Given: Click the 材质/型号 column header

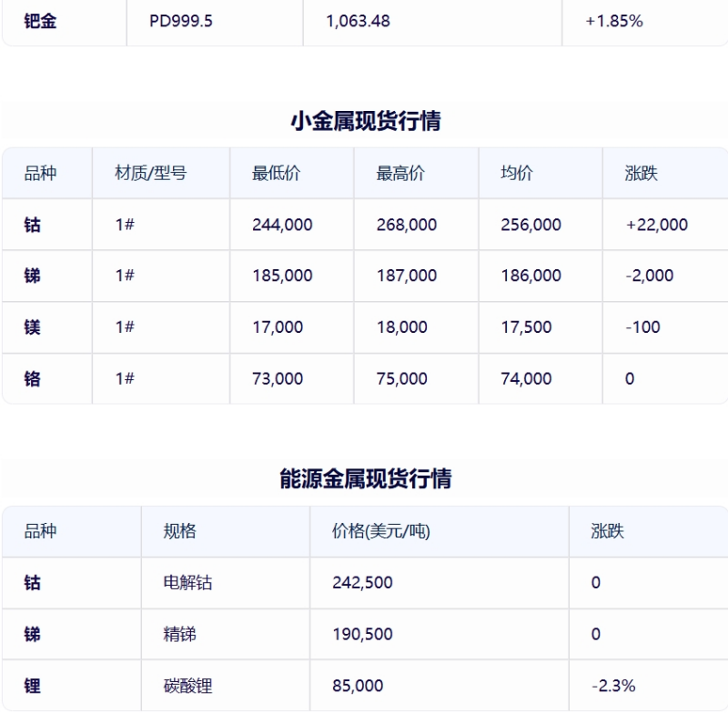Looking at the screenshot, I should (151, 174).
